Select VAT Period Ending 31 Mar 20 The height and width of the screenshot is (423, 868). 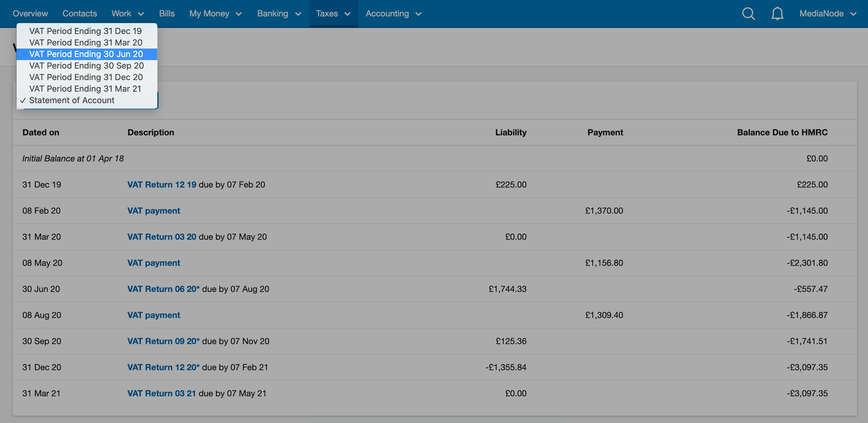coord(87,42)
